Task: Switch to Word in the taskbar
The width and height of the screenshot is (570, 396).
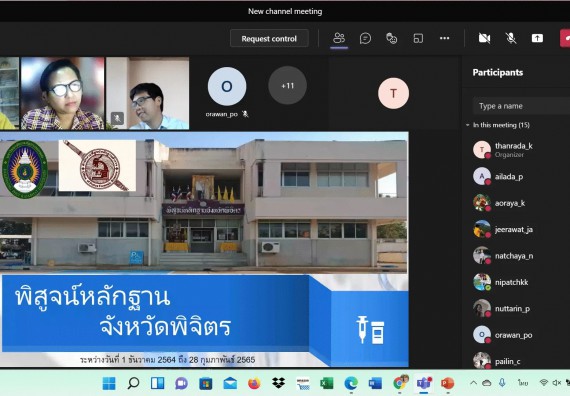Action: point(375,383)
